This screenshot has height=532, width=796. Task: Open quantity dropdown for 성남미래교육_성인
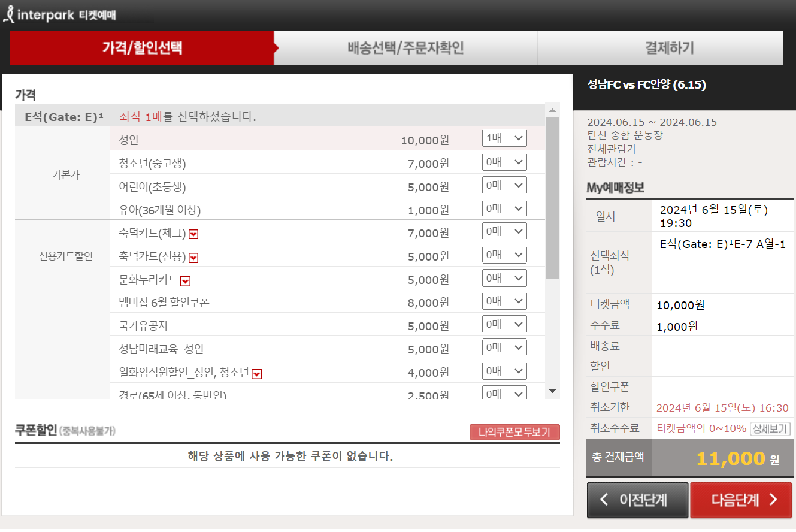504,347
